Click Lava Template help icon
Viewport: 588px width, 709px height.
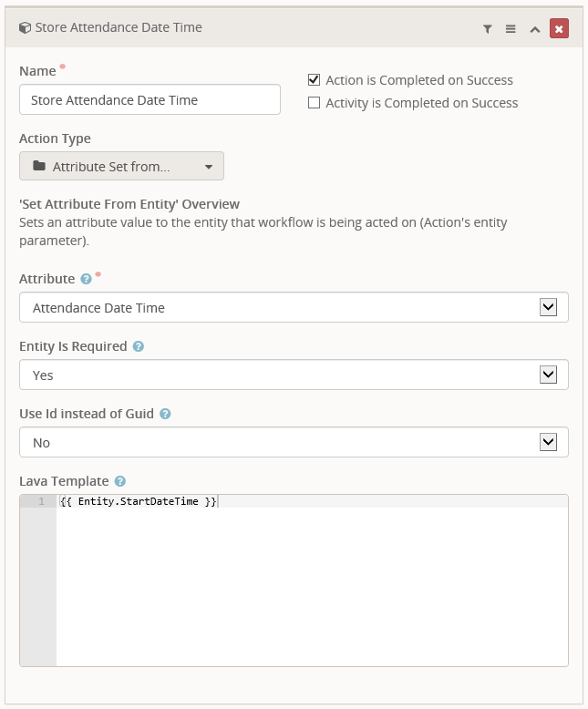tap(120, 481)
